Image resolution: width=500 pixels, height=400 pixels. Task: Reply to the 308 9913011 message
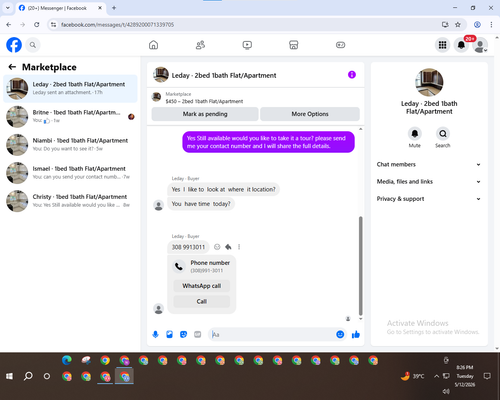click(x=228, y=247)
